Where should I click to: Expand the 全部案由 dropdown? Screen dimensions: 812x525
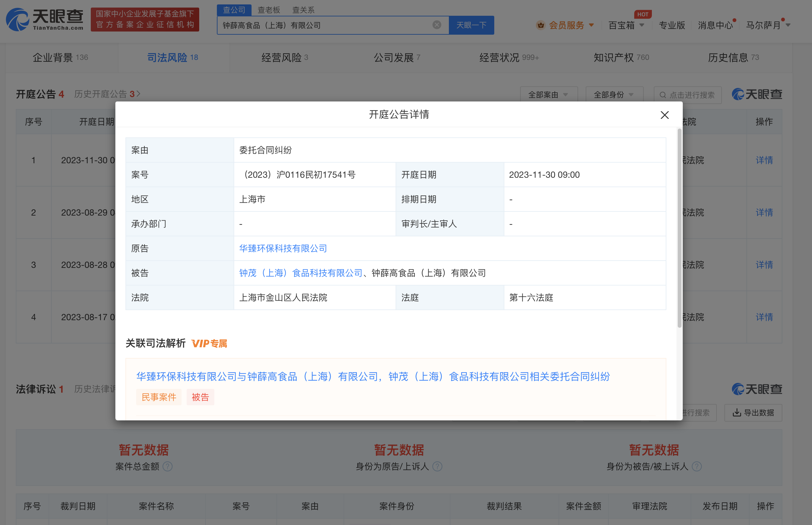coord(548,95)
